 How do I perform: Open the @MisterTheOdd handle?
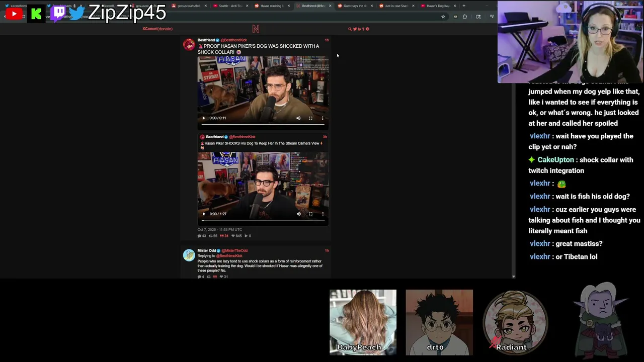(x=234, y=250)
